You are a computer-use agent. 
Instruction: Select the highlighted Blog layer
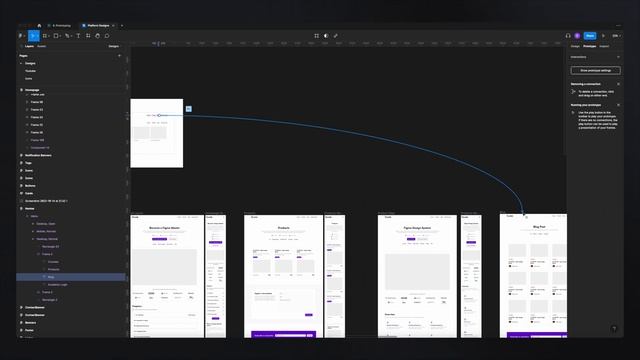(x=71, y=277)
